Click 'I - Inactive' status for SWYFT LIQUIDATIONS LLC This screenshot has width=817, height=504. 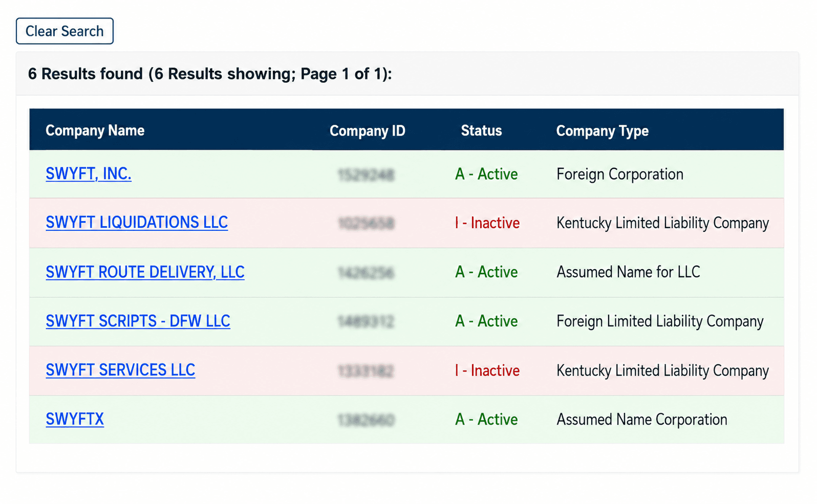487,223
